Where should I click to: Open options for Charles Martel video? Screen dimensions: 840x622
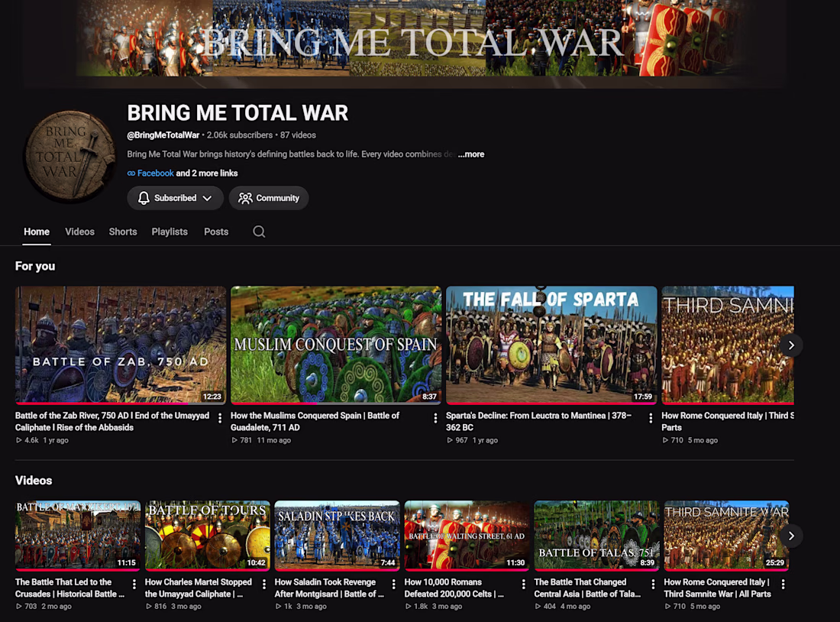[263, 585]
